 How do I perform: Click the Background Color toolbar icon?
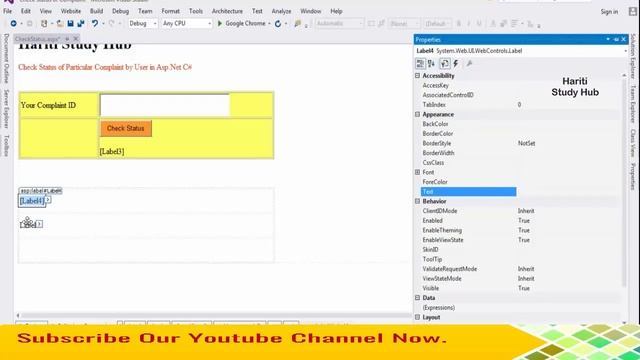coord(504,24)
